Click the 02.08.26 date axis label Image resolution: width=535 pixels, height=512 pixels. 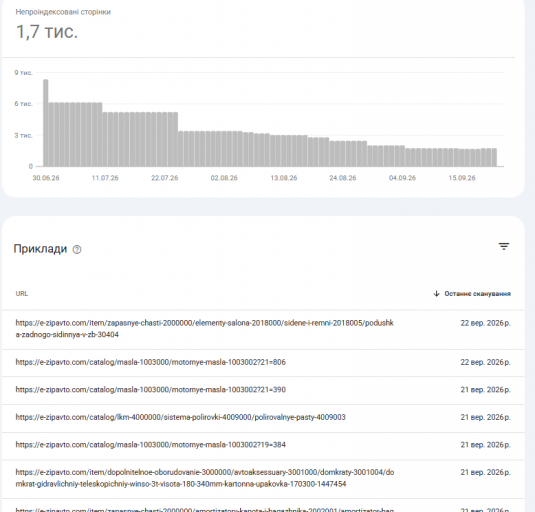[x=224, y=178]
